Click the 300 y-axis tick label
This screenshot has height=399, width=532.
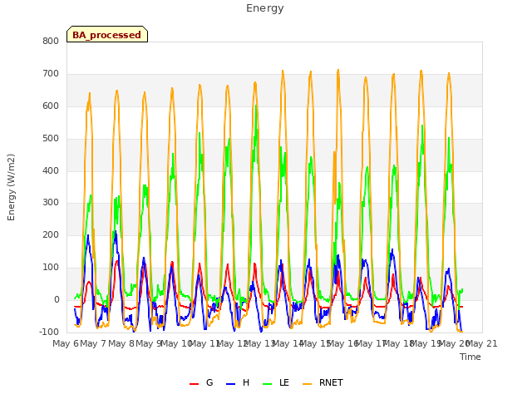(x=51, y=203)
